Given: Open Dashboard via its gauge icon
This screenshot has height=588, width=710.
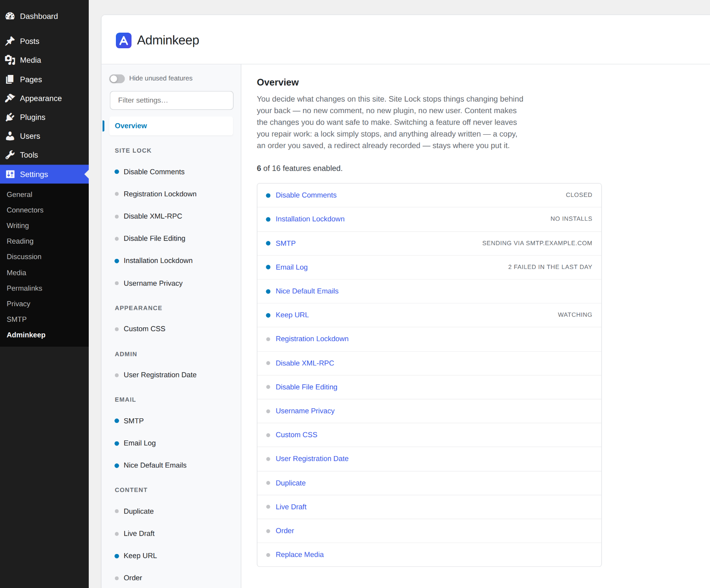Looking at the screenshot, I should [10, 16].
